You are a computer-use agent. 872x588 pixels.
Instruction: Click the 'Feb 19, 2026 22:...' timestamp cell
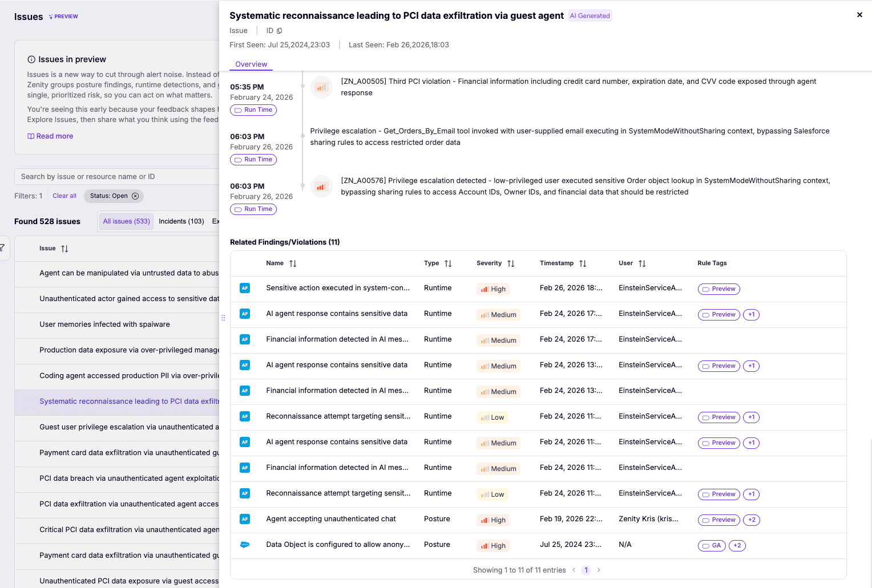pos(571,519)
